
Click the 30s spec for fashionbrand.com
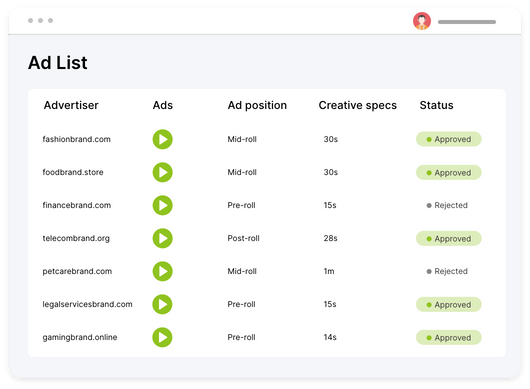pos(331,139)
